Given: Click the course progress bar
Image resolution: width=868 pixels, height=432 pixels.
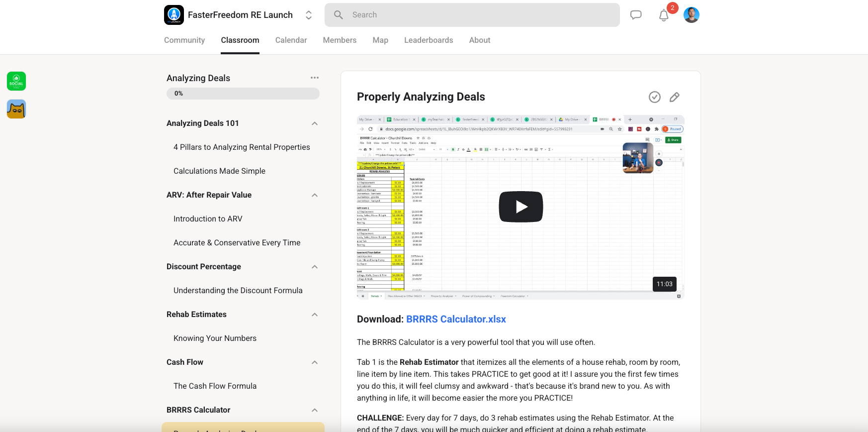Looking at the screenshot, I should [243, 94].
